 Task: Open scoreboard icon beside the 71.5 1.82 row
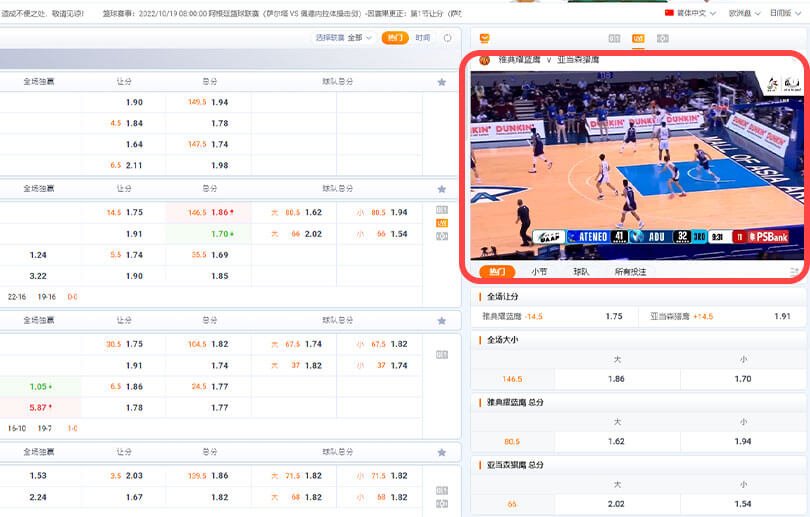click(x=442, y=490)
